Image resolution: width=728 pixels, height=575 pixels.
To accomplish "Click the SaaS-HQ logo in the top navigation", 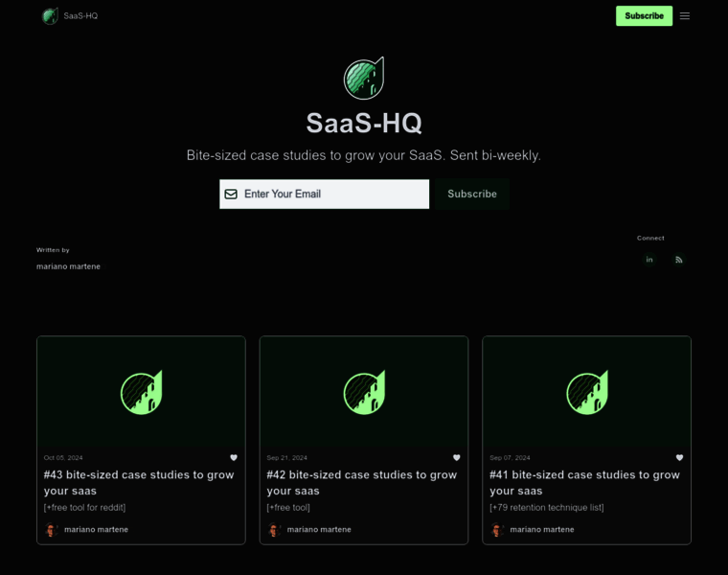I will pyautogui.click(x=50, y=15).
